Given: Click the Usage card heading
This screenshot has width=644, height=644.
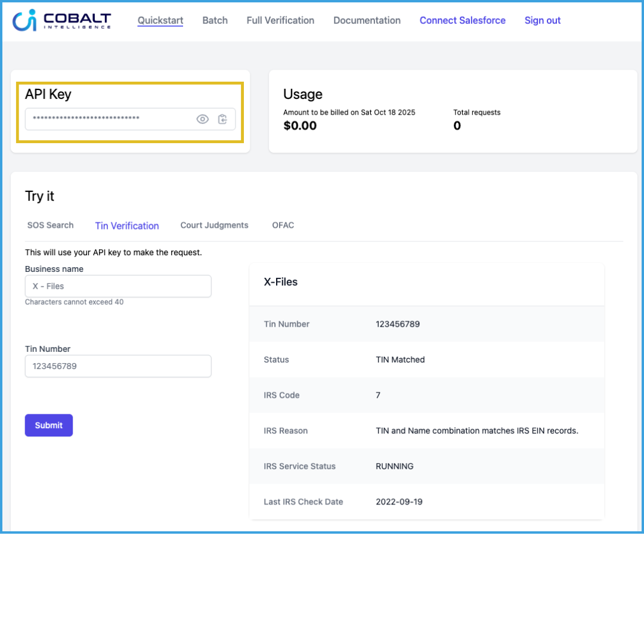Looking at the screenshot, I should click(303, 94).
